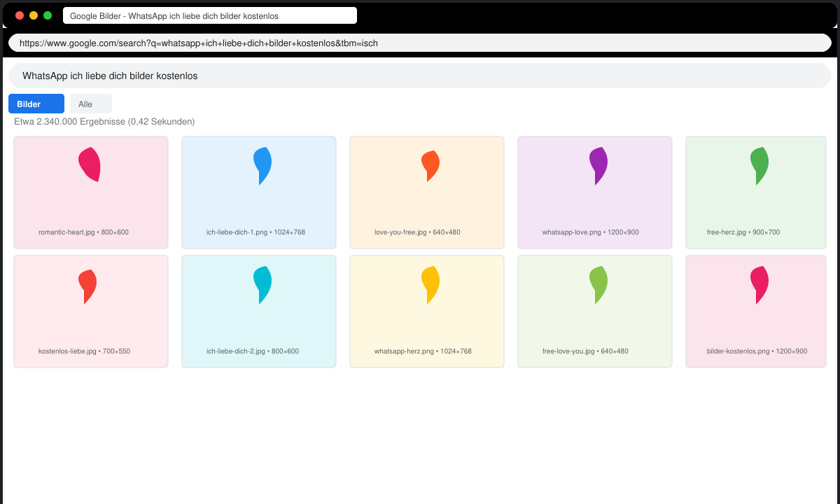Focus the URL address bar
The height and width of the screenshot is (504, 840).
[420, 43]
